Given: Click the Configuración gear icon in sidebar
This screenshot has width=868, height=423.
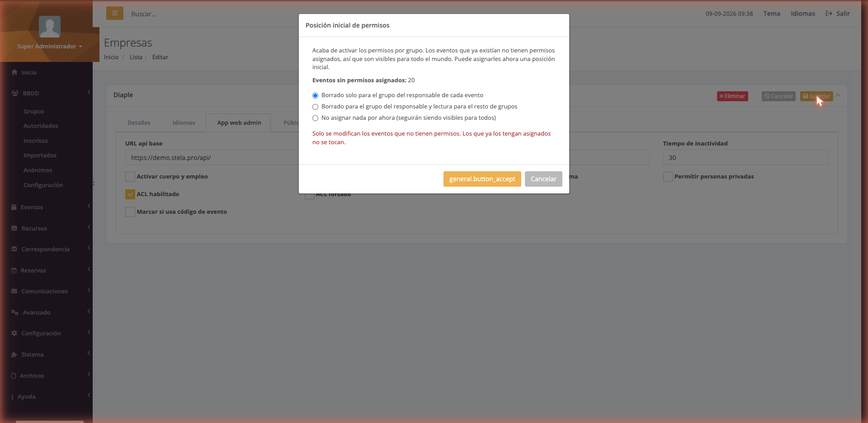Looking at the screenshot, I should pyautogui.click(x=14, y=333).
